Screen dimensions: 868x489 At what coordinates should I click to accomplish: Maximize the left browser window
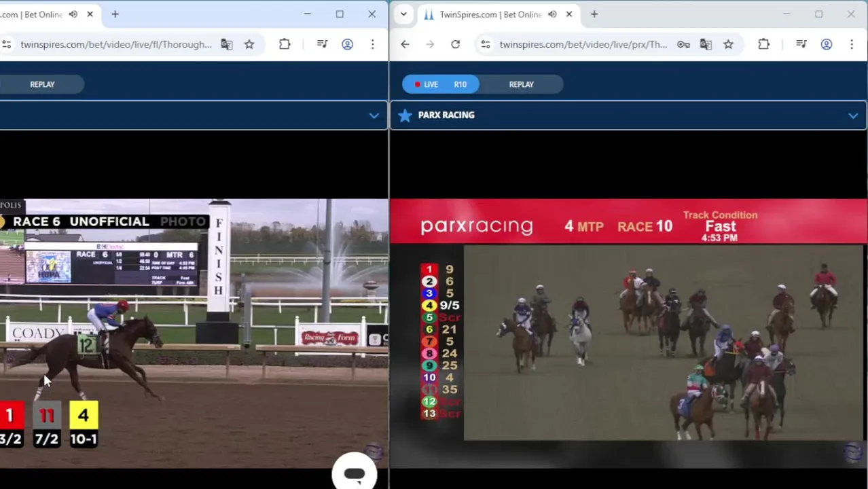(x=340, y=14)
